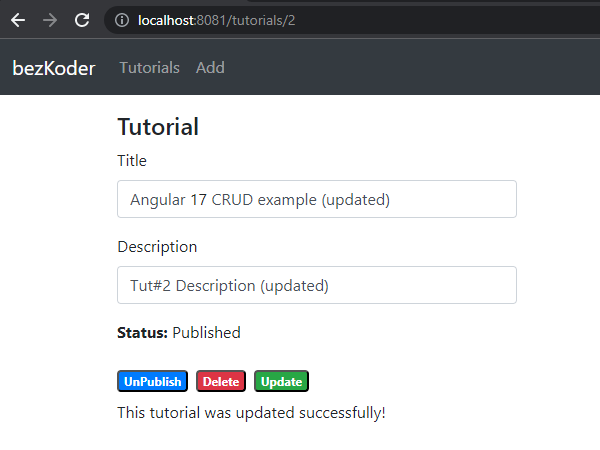Click the green Update button

coord(281,381)
